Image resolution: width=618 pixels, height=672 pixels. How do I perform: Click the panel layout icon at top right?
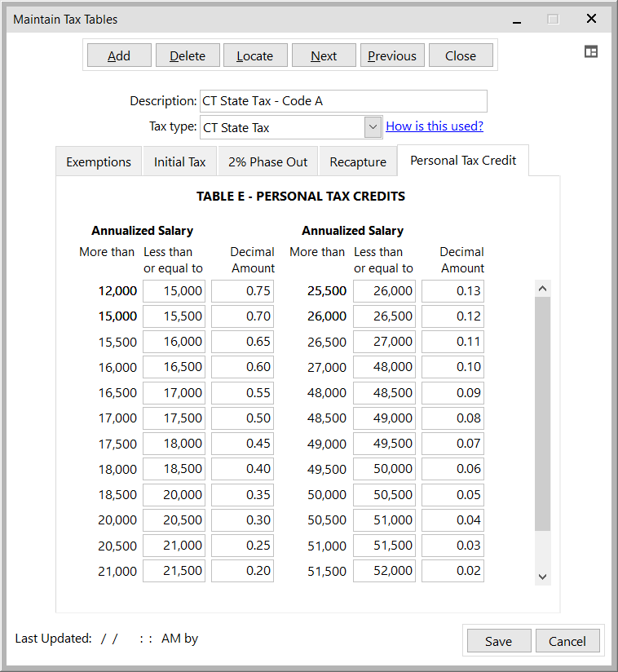(591, 51)
